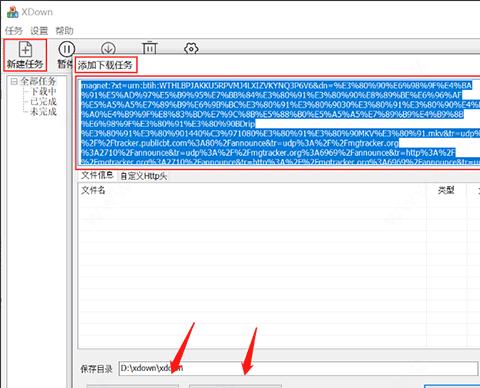The image size is (480, 388).
Task: Click inside the magnet link text box
Action: (279, 123)
